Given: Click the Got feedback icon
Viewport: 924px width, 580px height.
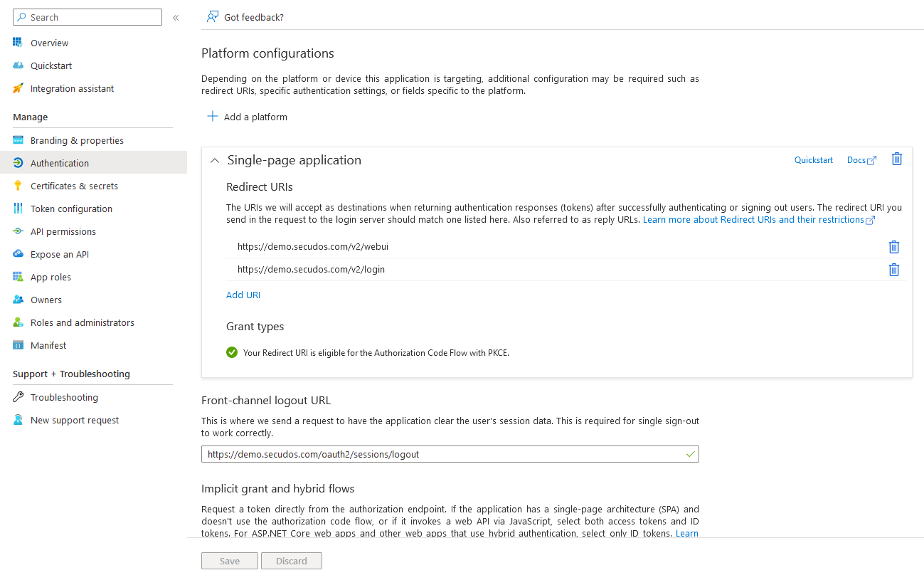Looking at the screenshot, I should [212, 17].
